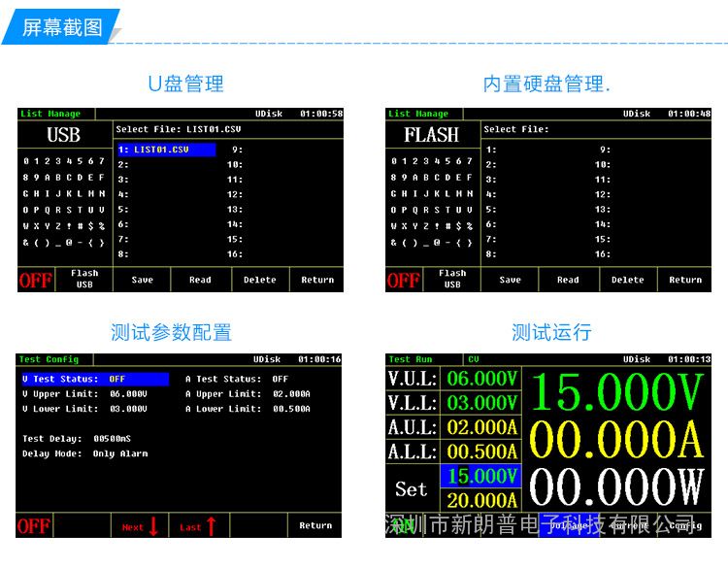Click keypad row W X Y Z in FLASH screen
The image size is (728, 569).
[x=432, y=226]
